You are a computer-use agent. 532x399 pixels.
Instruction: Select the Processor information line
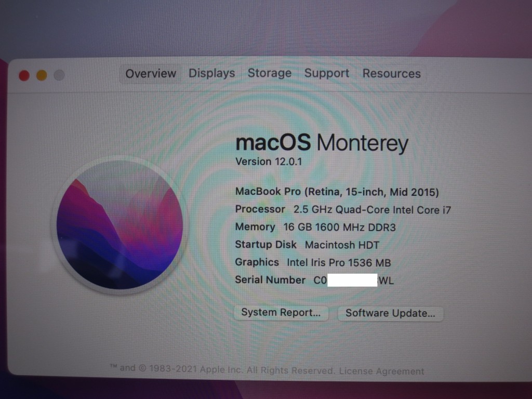click(x=343, y=210)
